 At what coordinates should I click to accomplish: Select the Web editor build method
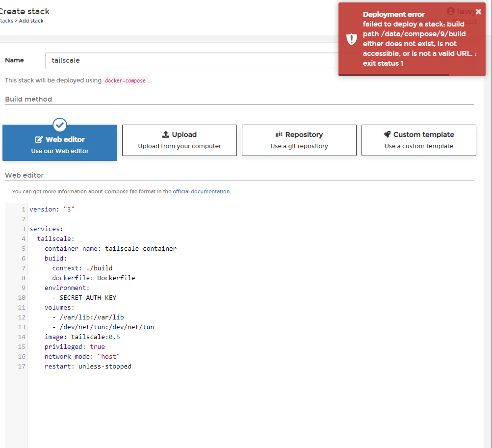(x=60, y=143)
